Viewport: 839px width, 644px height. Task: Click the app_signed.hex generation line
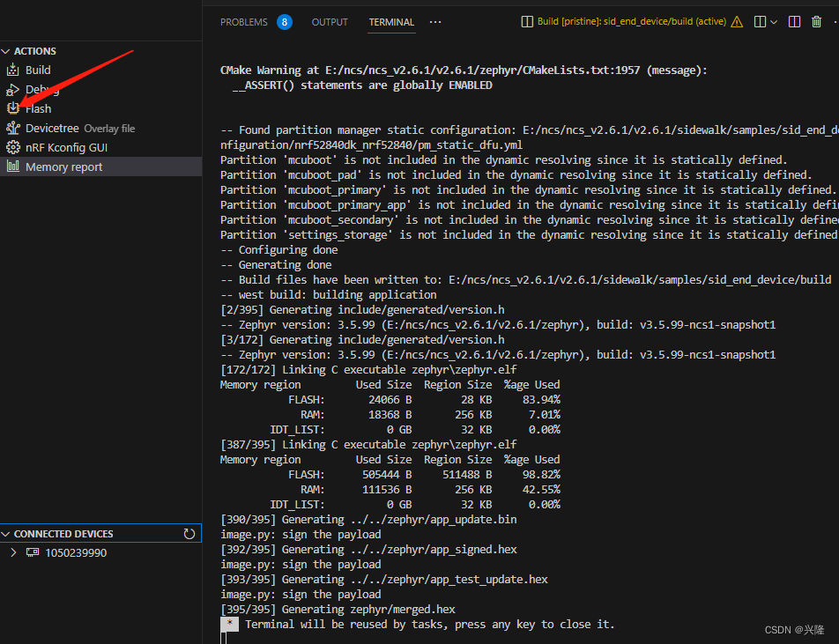pos(368,550)
